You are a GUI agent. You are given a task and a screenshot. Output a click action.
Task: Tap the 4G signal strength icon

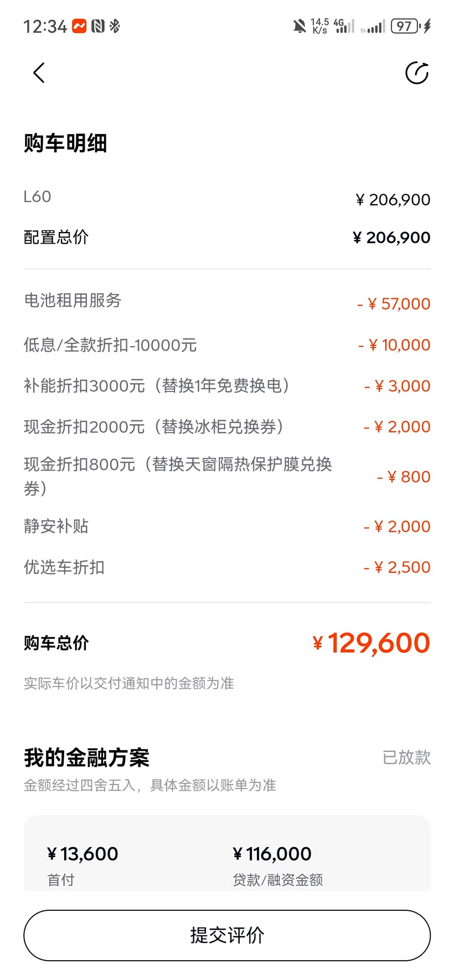click(344, 26)
